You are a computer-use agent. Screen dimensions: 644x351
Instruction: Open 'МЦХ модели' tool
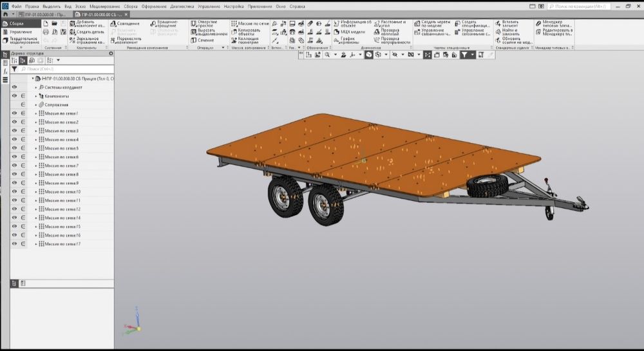pos(349,32)
